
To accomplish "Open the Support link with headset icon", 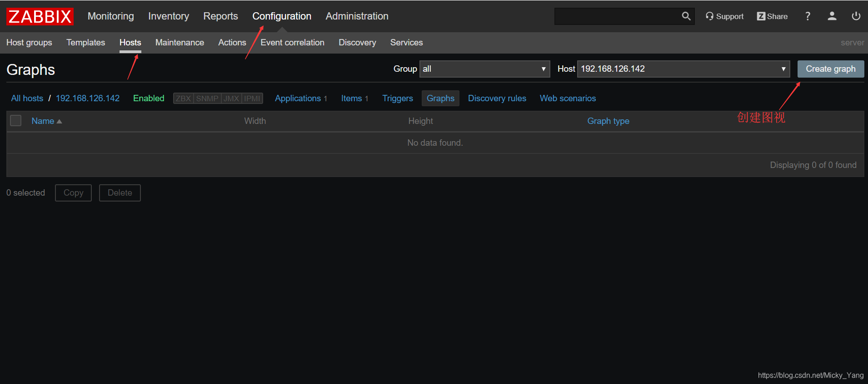I will [724, 16].
